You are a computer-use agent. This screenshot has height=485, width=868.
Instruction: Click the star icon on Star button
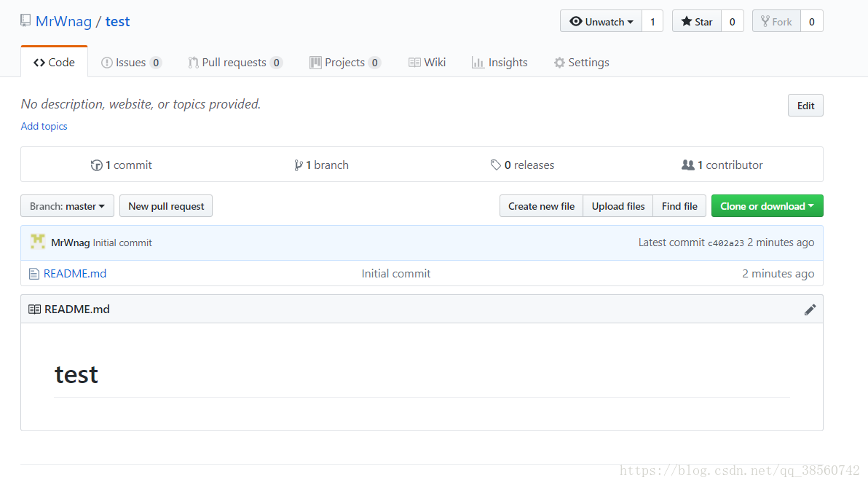(687, 21)
